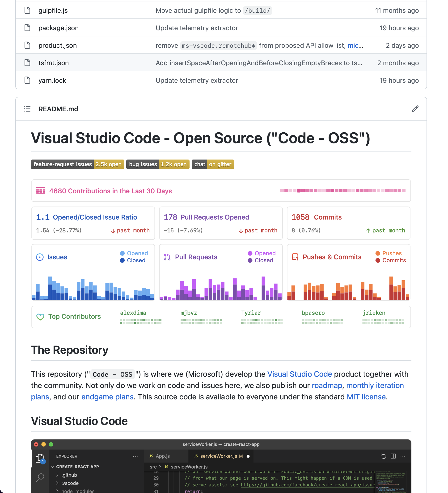Expand the .github folder
This screenshot has height=493, width=448.
[x=69, y=475]
